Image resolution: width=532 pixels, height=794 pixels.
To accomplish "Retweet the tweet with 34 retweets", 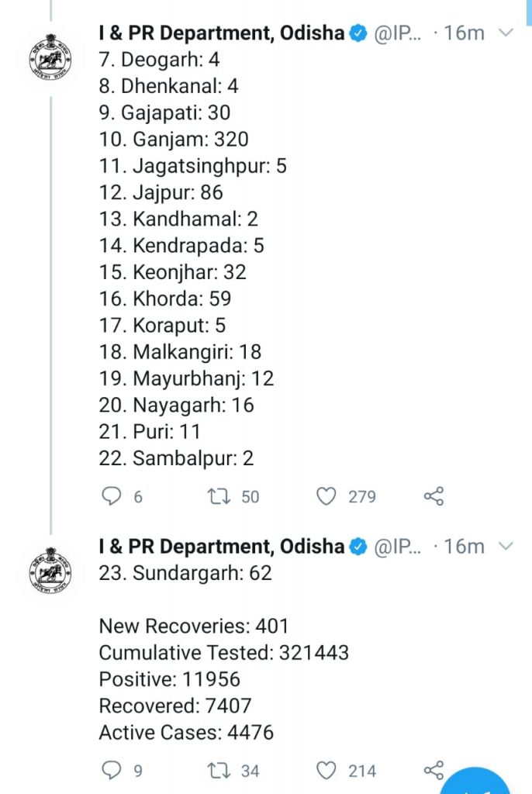I will (x=219, y=770).
